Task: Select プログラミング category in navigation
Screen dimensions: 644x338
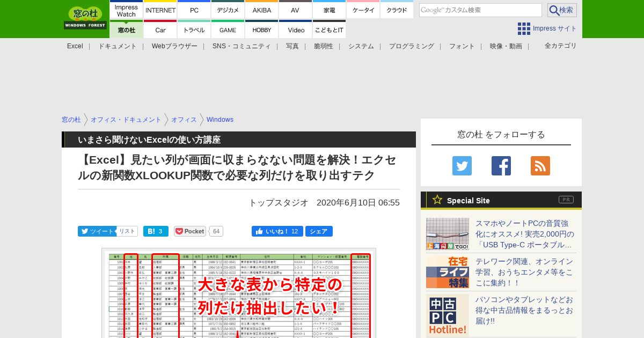Action: (x=412, y=46)
